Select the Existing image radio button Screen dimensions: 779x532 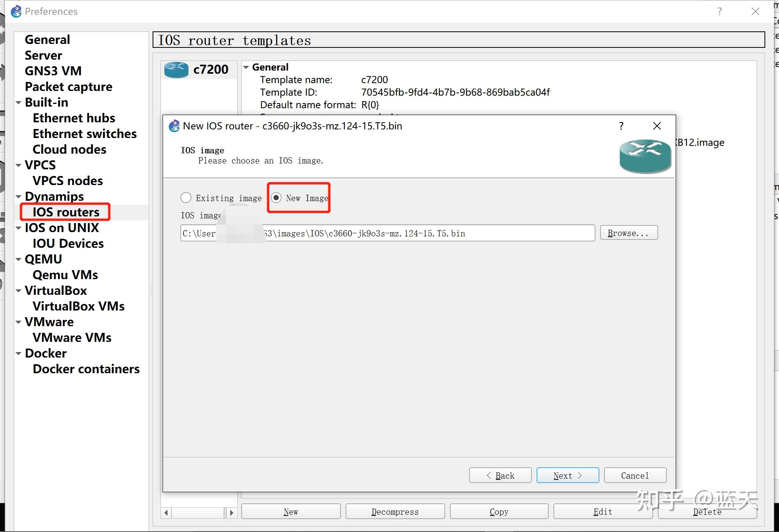point(186,198)
